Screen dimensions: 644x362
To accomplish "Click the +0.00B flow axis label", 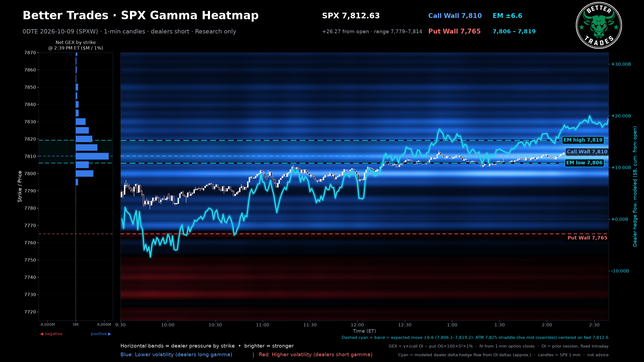I will pos(620,219).
